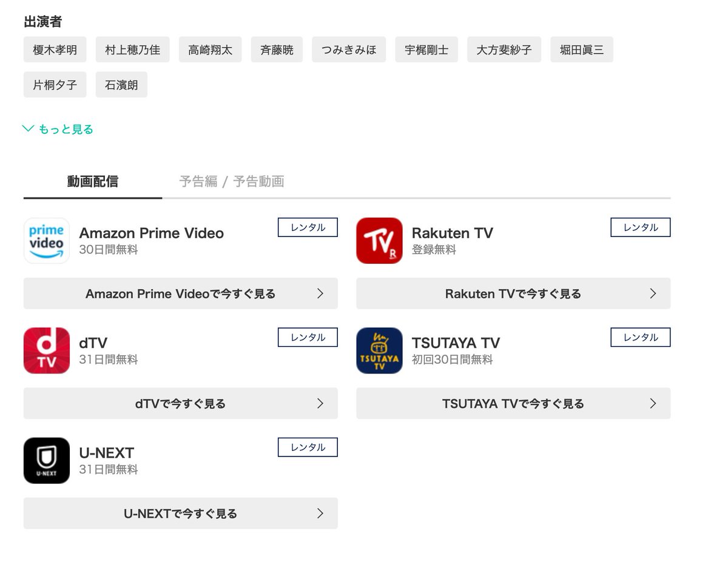Click 初回30日間無料 under TSUTAYA TV
Viewport: 728px width, 565px height.
453,359
